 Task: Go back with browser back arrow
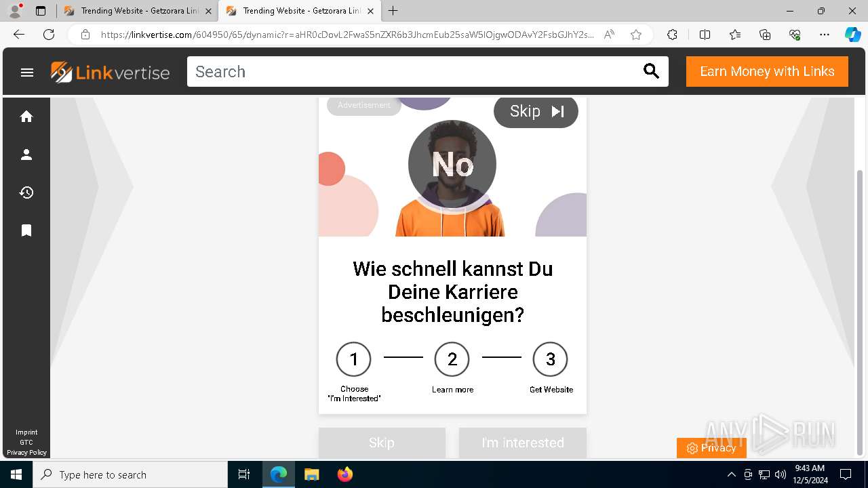pyautogui.click(x=18, y=35)
